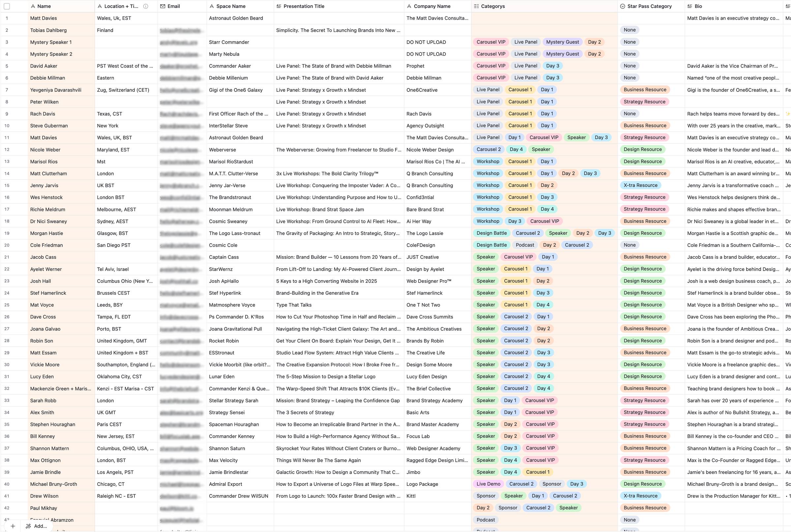Select the JUST Creative company cell

(438, 257)
